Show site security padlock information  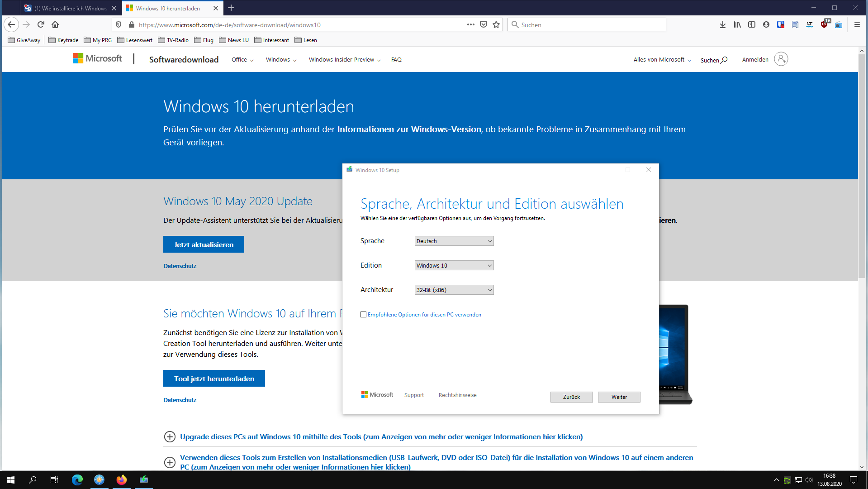click(x=131, y=24)
